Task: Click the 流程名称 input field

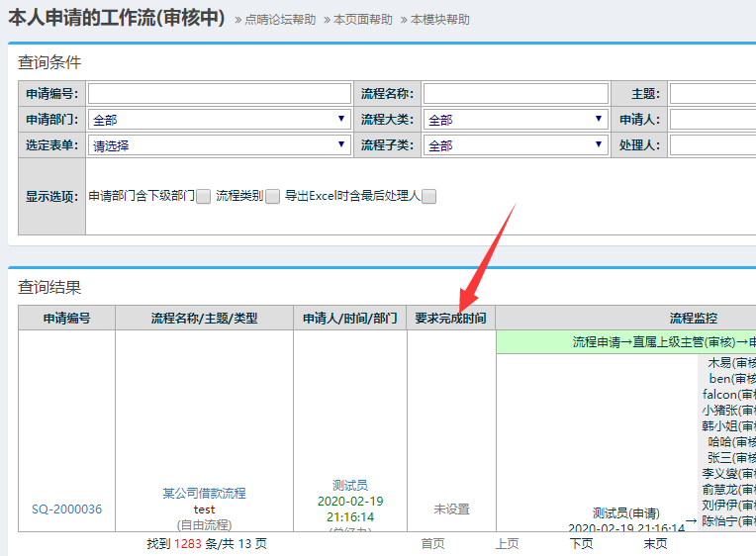Action: tap(516, 94)
